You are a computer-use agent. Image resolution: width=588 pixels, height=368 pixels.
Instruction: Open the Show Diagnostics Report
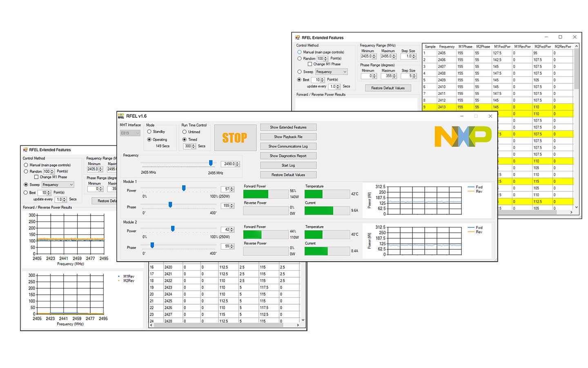click(x=288, y=156)
